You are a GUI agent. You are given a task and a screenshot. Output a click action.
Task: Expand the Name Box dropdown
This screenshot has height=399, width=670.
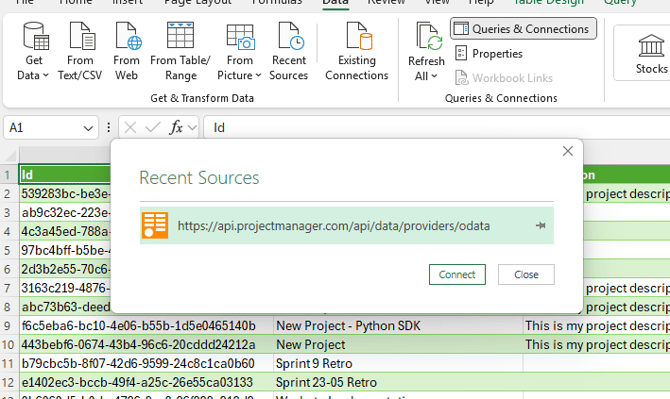(x=88, y=128)
